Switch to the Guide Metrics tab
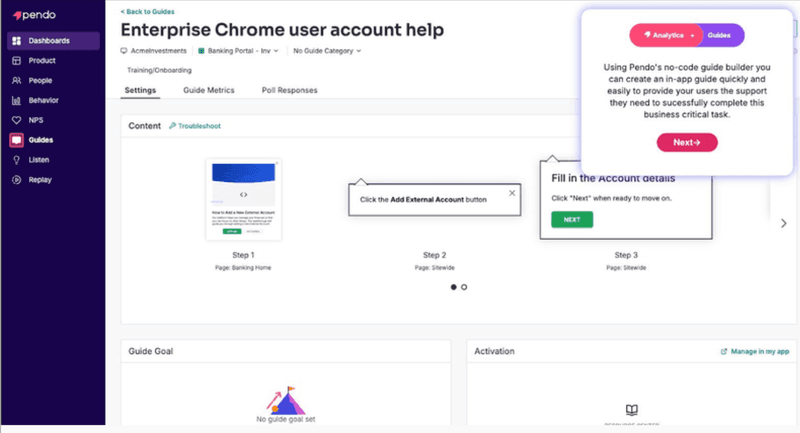This screenshot has width=800, height=433. tap(209, 90)
